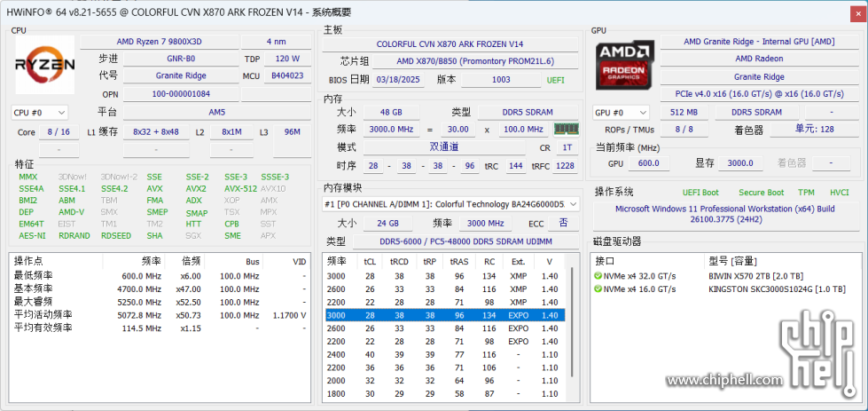Click the TPM status label

click(x=806, y=193)
